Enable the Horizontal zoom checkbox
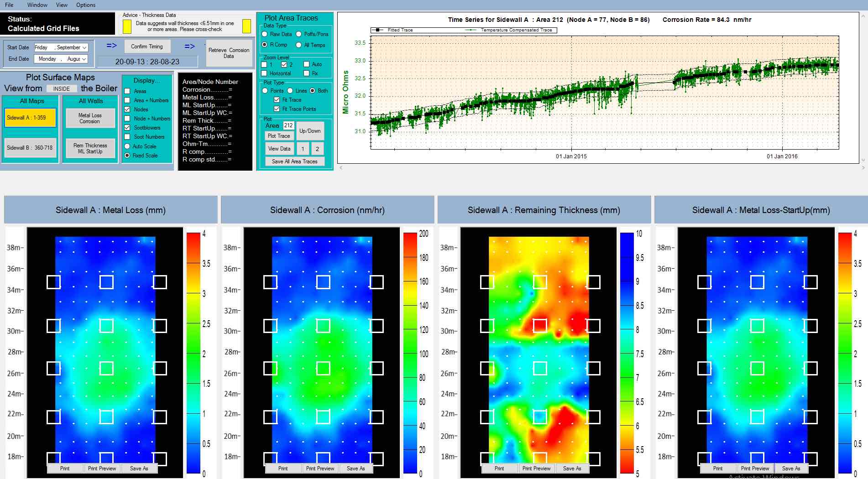Image resolution: width=868 pixels, height=479 pixels. 264,73
